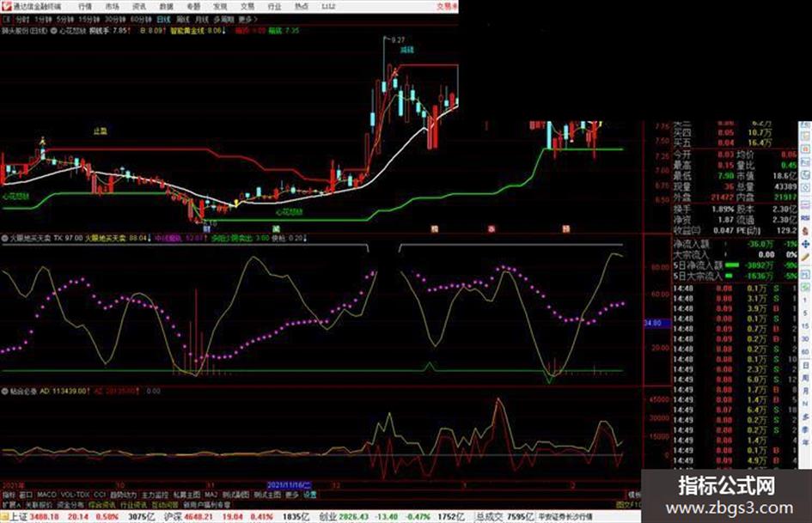
Task: Click the 多 period shortcut in right sidebar
Action: (805, 417)
